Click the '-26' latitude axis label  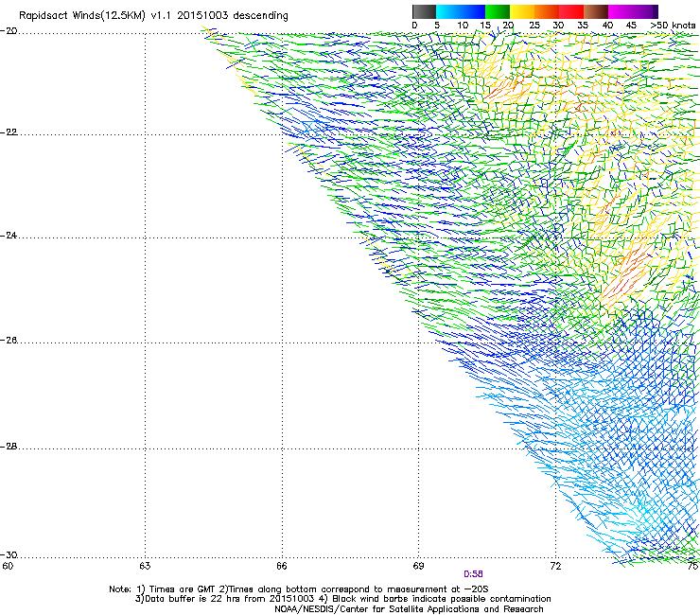[x=9, y=341]
